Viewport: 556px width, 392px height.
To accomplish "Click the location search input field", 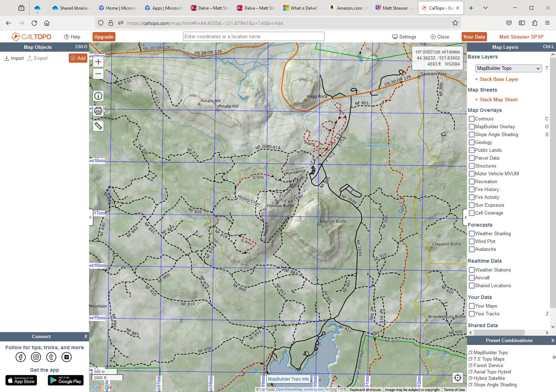I will [253, 36].
